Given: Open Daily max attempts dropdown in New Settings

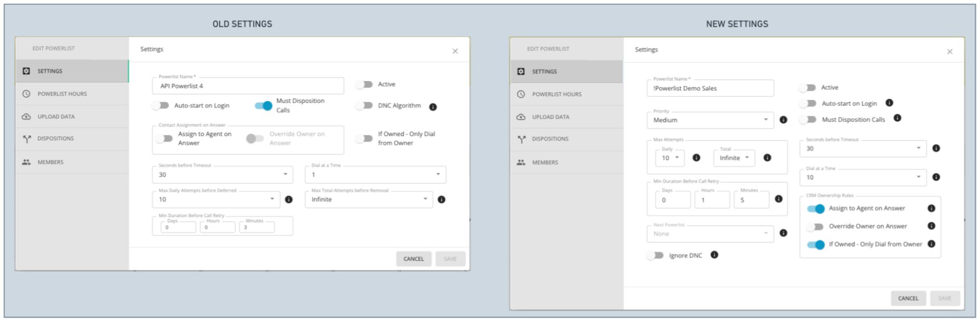Looking at the screenshot, I should tap(670, 158).
